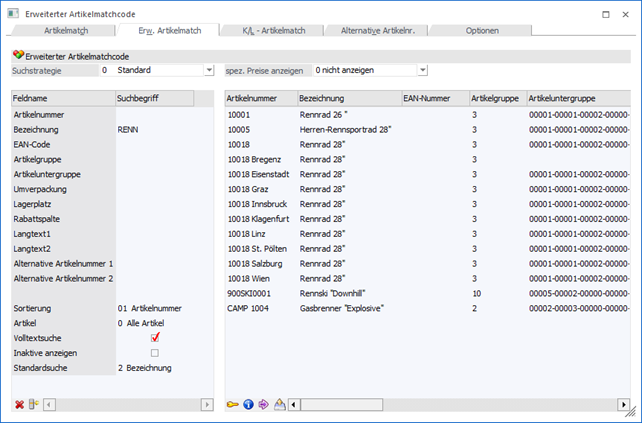This screenshot has width=642, height=423.
Task: Click the yellow key icon
Action: [x=232, y=404]
